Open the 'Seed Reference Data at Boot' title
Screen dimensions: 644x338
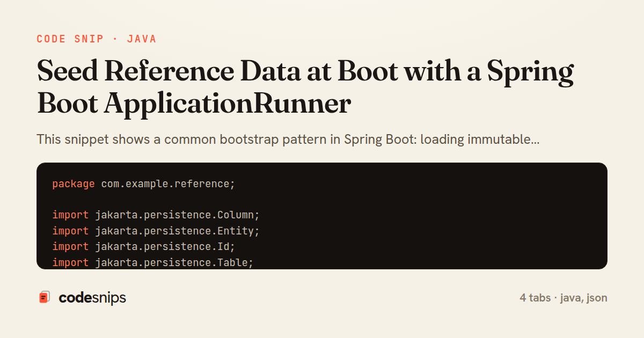pos(305,88)
